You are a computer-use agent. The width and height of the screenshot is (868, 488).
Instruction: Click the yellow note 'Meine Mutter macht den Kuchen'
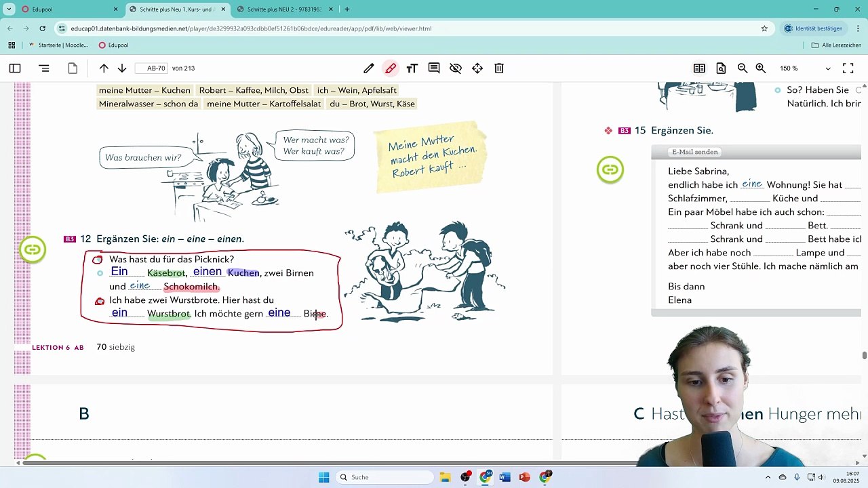[430, 157]
